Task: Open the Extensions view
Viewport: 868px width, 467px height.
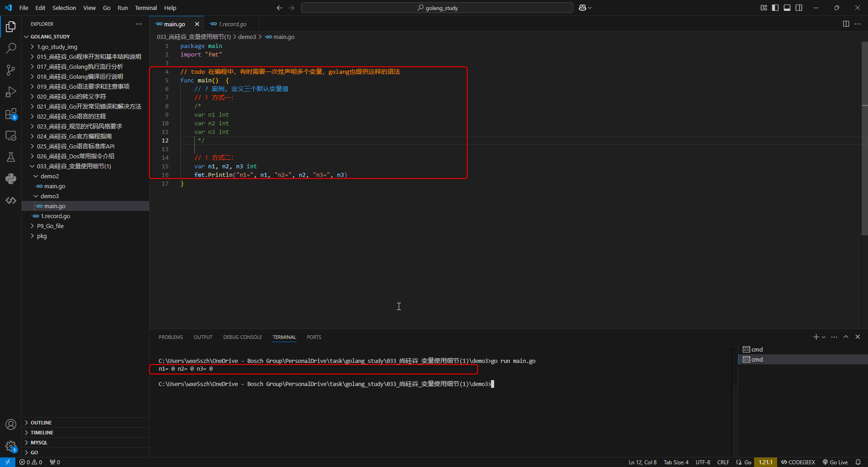Action: [11, 114]
